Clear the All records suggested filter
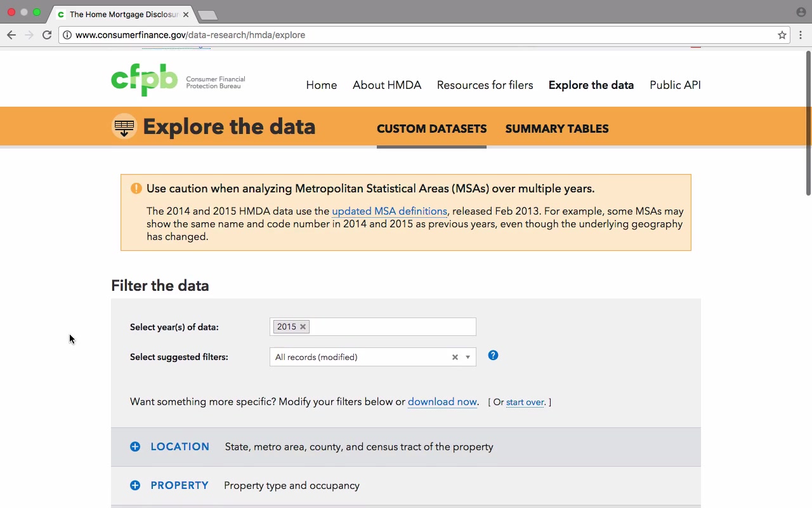Viewport: 812px width, 508px height. [455, 357]
